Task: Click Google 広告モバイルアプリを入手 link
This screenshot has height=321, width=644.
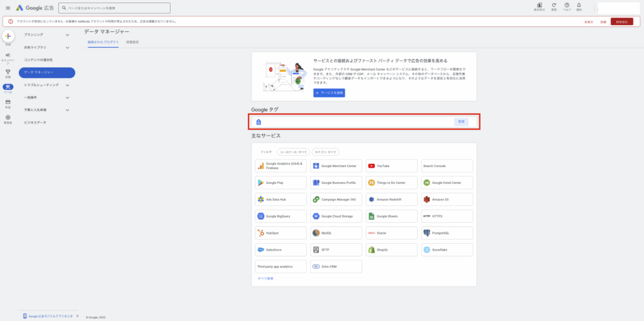Action: [x=50, y=316]
